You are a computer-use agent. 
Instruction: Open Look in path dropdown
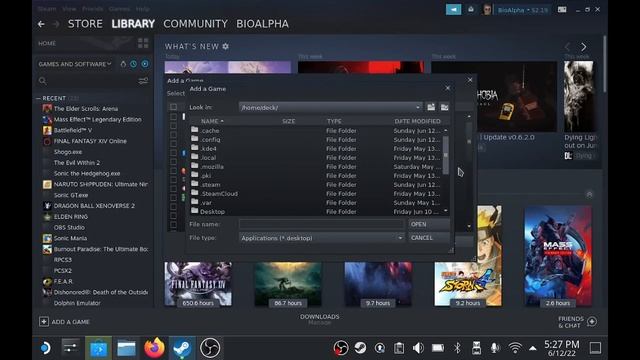(x=418, y=107)
